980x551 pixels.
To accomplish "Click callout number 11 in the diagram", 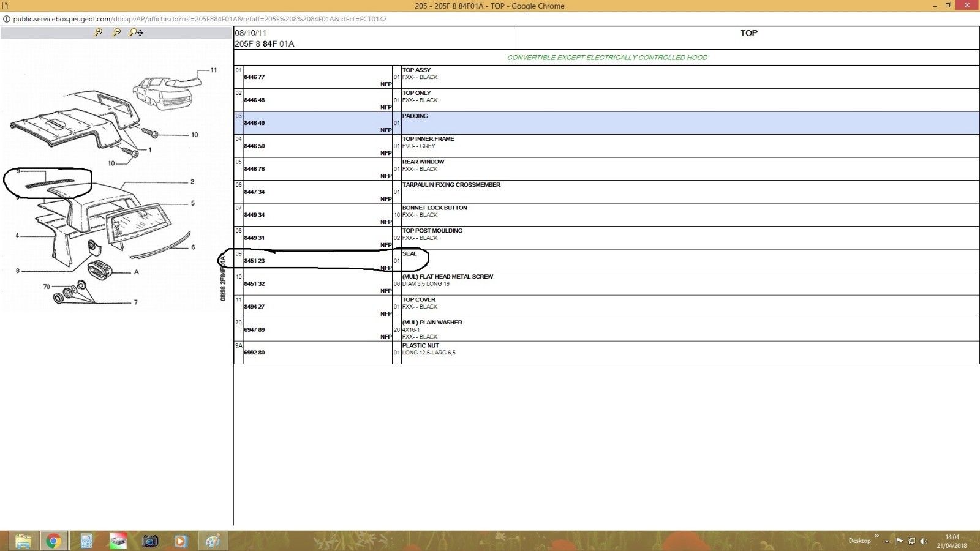I will click(x=214, y=70).
